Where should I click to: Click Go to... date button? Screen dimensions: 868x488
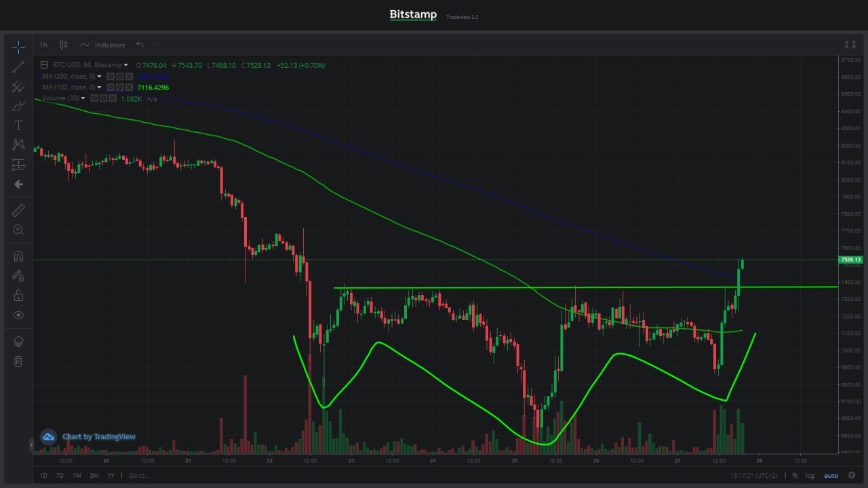[138, 475]
